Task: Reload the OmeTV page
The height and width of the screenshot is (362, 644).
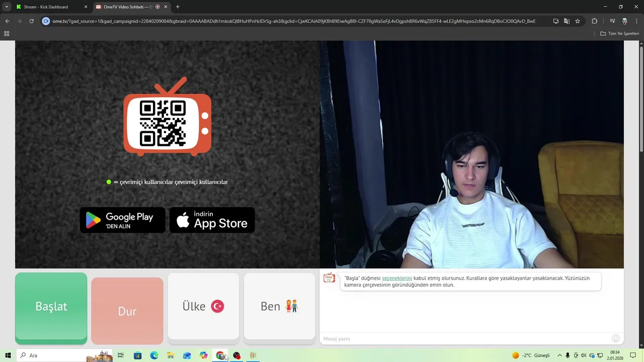Action: tap(31, 21)
